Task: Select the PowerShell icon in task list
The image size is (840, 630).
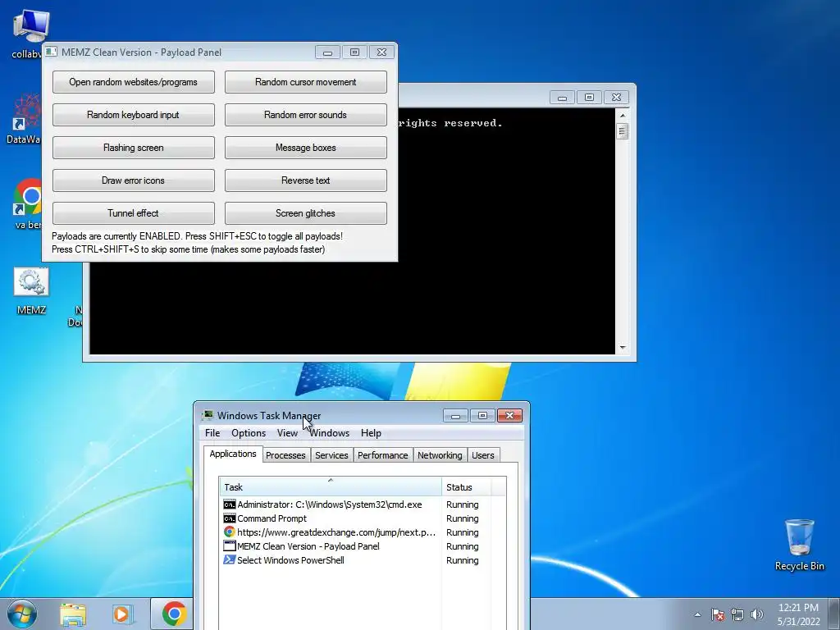Action: (x=230, y=559)
